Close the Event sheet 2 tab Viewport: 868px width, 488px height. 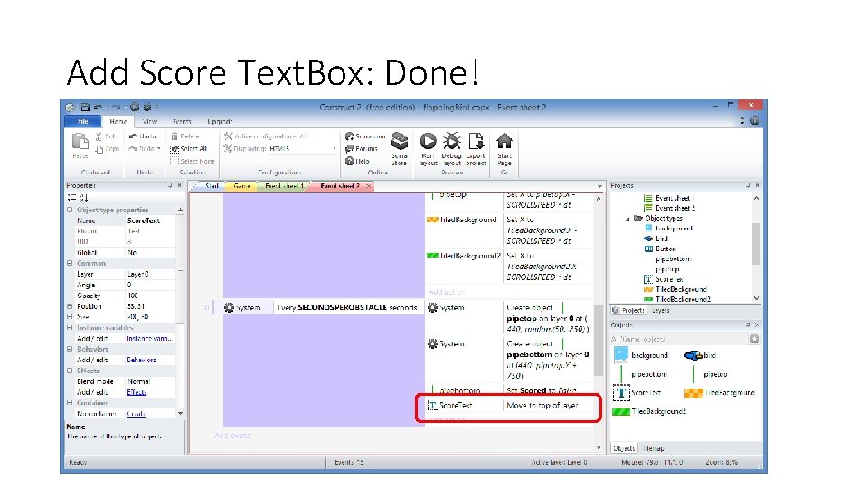click(x=369, y=186)
